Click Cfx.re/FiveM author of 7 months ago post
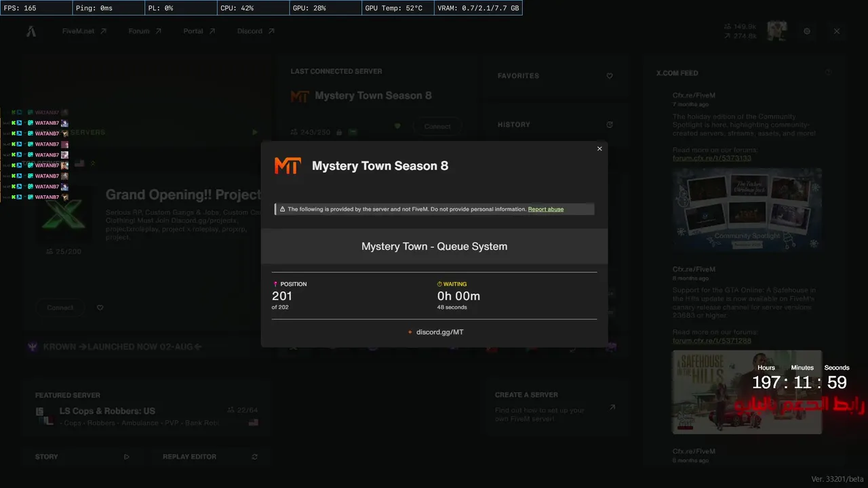 [x=694, y=96]
